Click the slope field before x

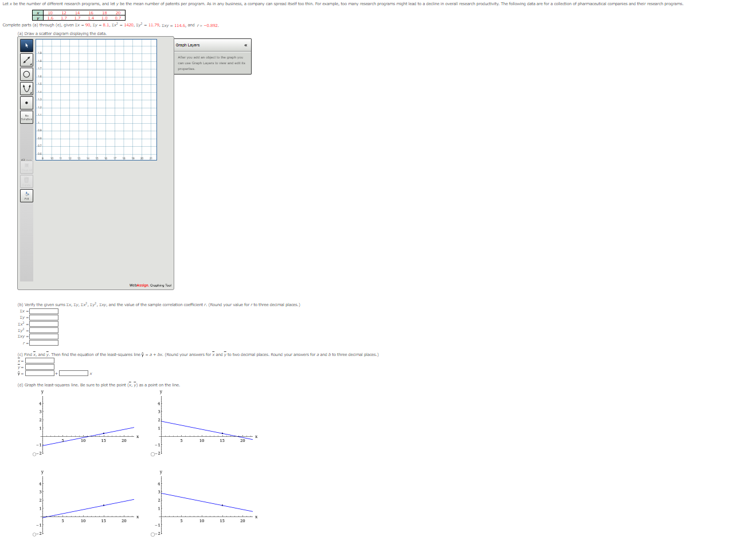coord(73,373)
